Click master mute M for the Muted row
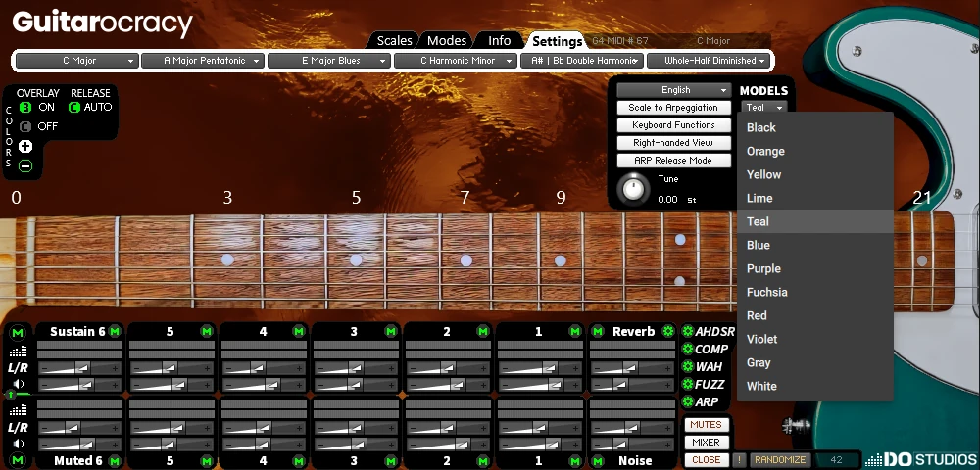Viewport: 980px width, 470px height. [x=18, y=460]
